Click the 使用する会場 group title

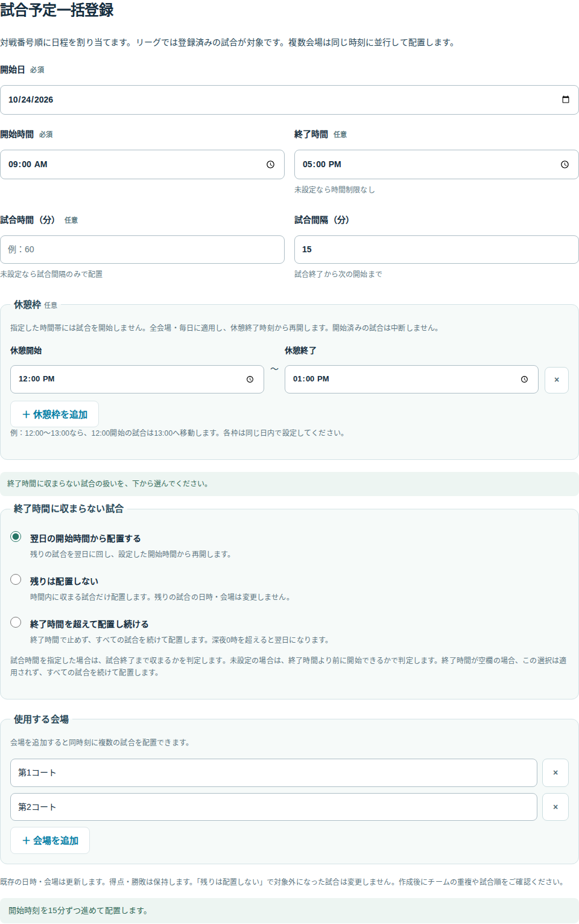coord(41,719)
